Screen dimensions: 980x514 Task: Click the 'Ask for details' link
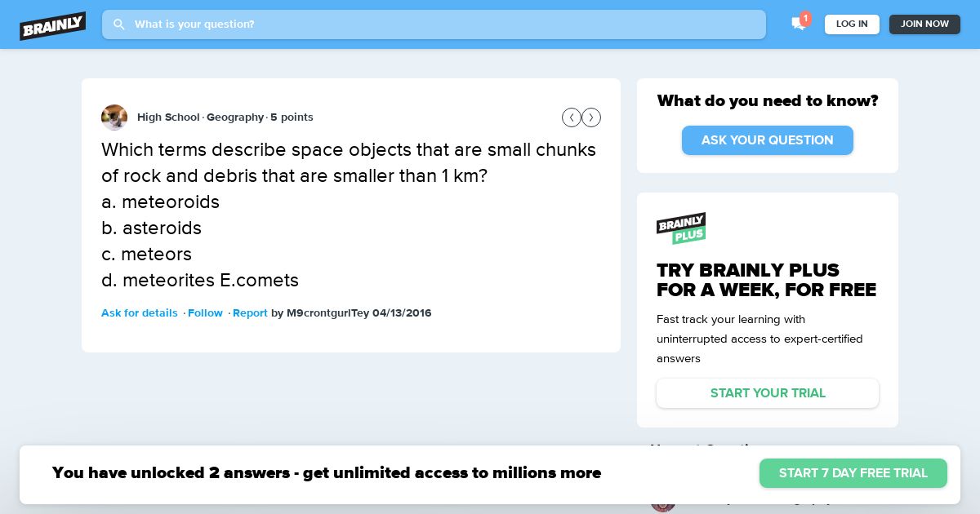[x=140, y=313]
